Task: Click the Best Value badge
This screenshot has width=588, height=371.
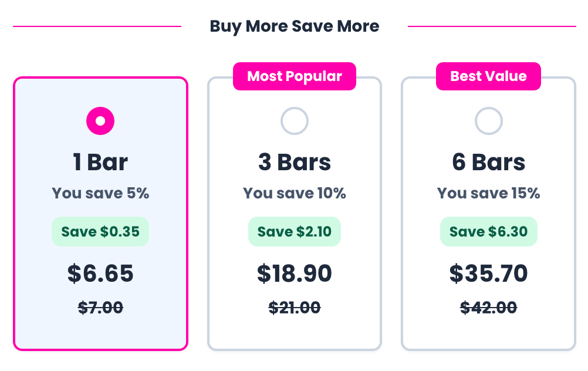Action: 488,76
